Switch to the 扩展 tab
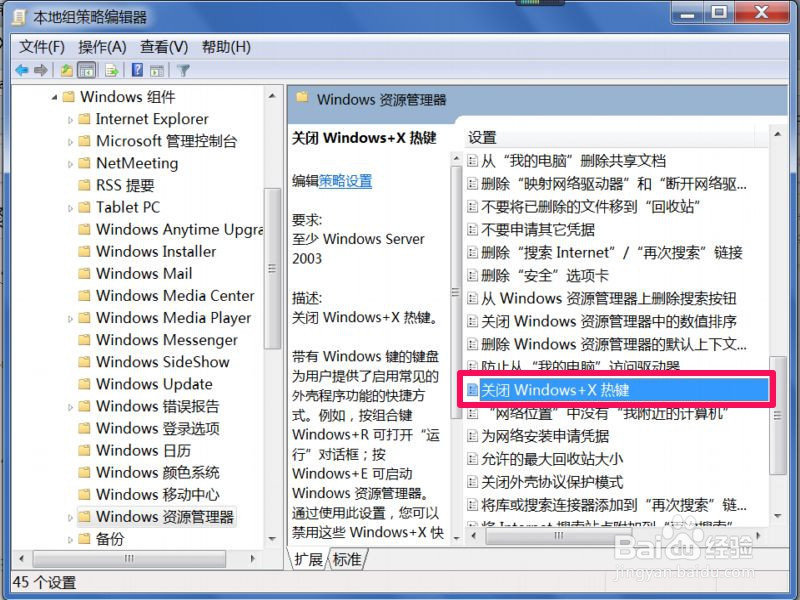 pos(308,559)
